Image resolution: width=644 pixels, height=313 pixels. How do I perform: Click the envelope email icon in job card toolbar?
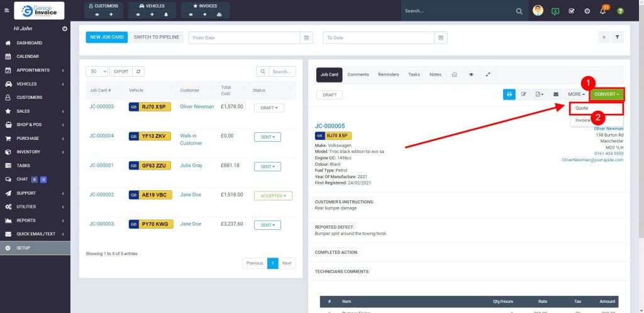556,94
